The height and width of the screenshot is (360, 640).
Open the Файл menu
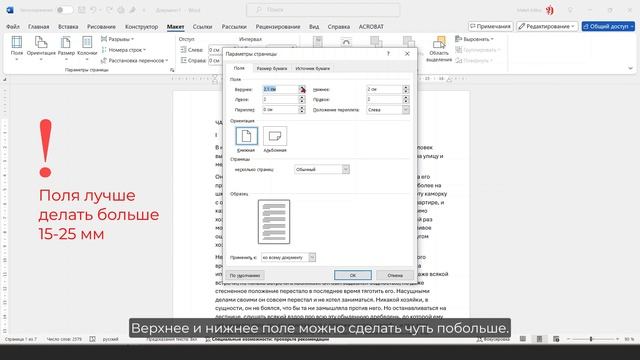[x=13, y=27]
